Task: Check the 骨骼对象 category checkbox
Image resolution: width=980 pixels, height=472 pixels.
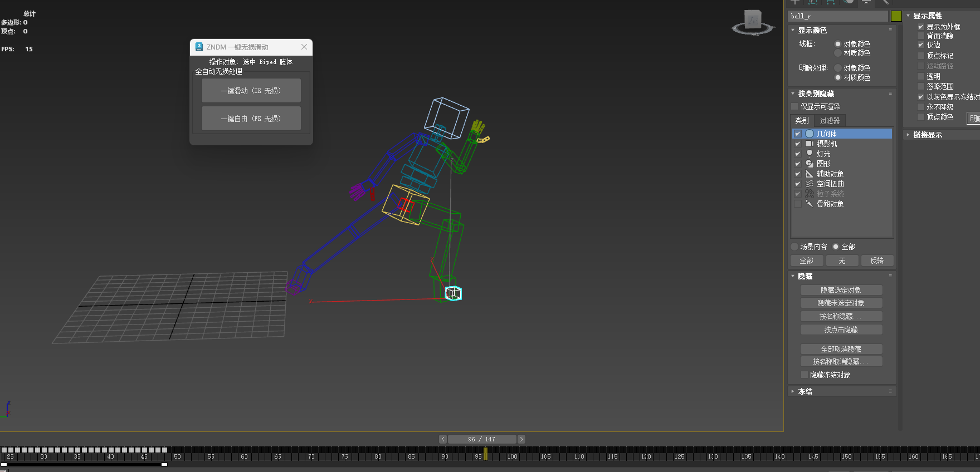Action: click(798, 204)
